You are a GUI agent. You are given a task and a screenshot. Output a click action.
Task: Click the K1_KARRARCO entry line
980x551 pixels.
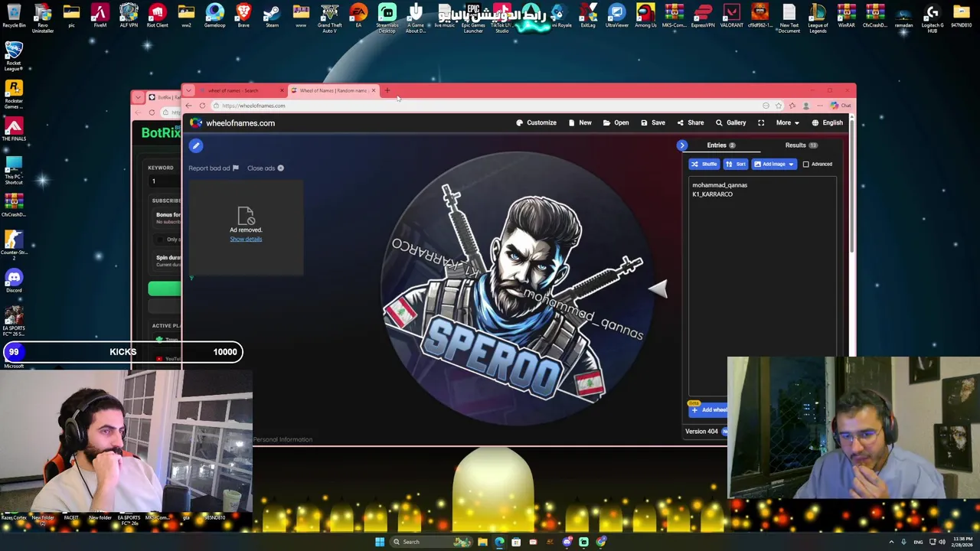(x=712, y=194)
